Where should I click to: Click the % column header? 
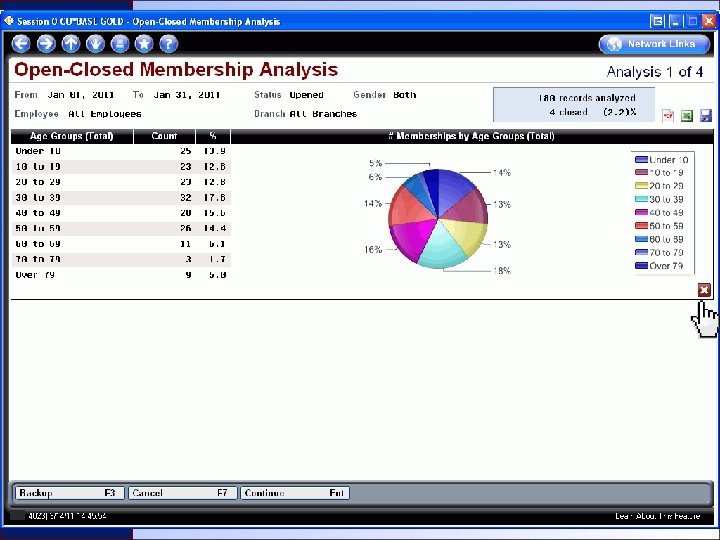(x=213, y=136)
